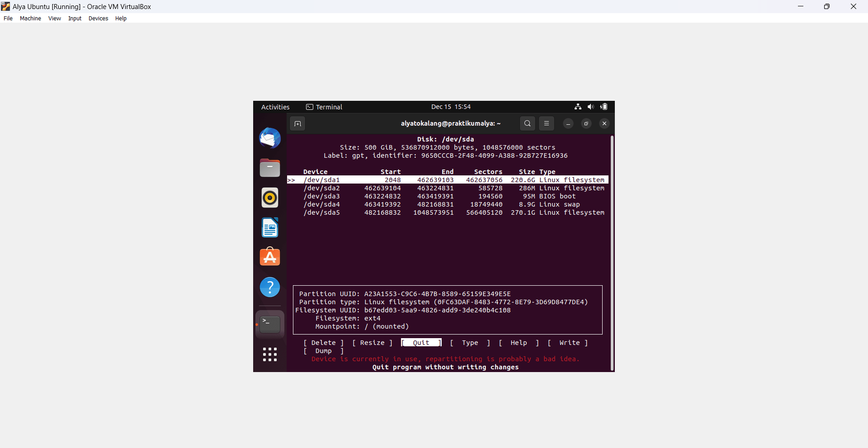Screen dimensions: 868x448
Task: Open terminal search magnifier icon
Action: [528, 123]
